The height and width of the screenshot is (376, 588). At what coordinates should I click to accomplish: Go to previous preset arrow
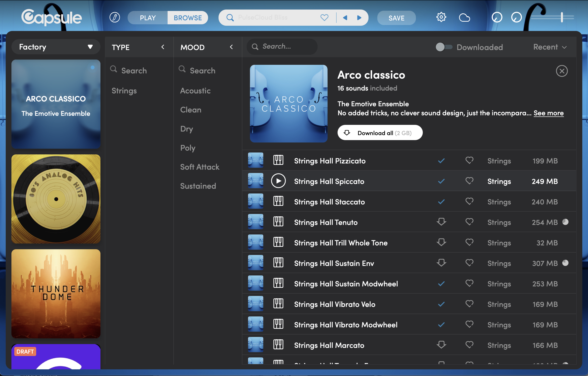tap(345, 18)
